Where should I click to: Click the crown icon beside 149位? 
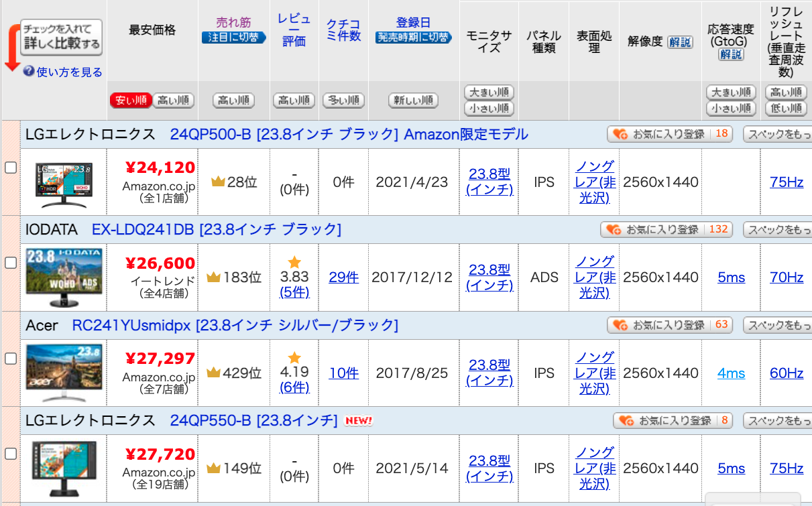[213, 468]
